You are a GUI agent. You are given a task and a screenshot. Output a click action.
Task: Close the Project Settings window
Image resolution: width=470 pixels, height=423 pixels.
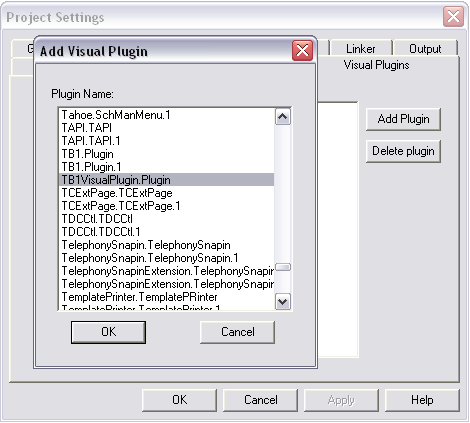point(453,16)
